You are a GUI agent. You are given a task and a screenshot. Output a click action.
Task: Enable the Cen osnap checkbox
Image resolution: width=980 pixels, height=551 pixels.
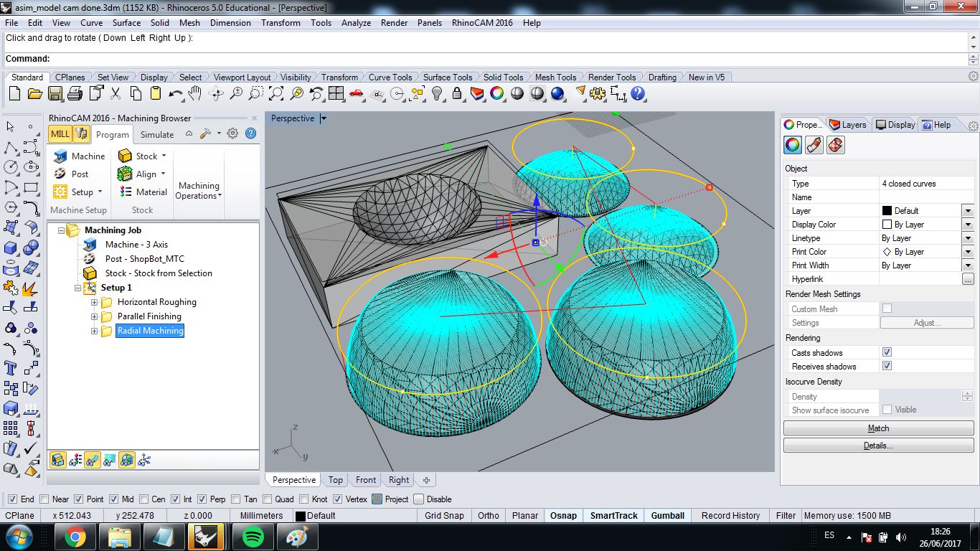[x=143, y=499]
